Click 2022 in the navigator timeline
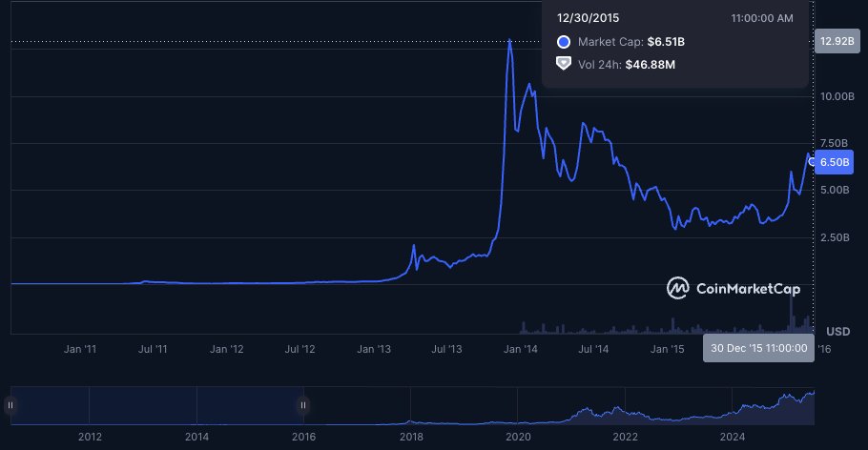 [x=625, y=437]
